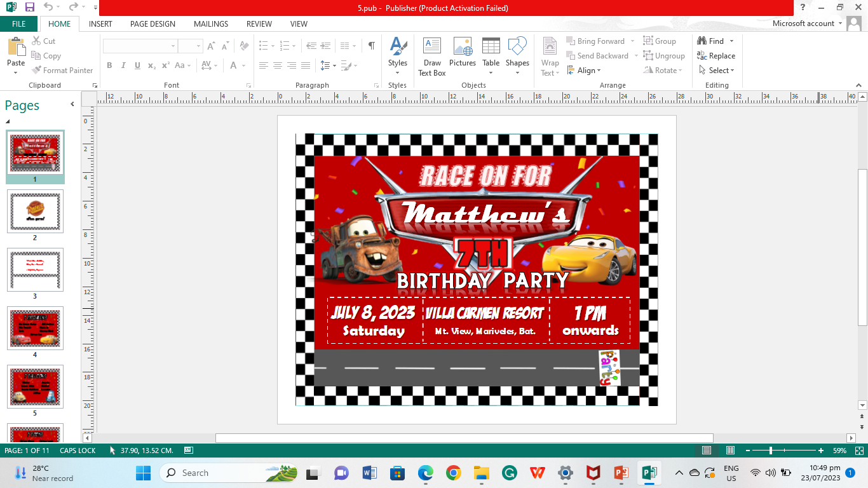The width and height of the screenshot is (868, 488).
Task: Increase the paragraph indent level
Action: click(327, 46)
